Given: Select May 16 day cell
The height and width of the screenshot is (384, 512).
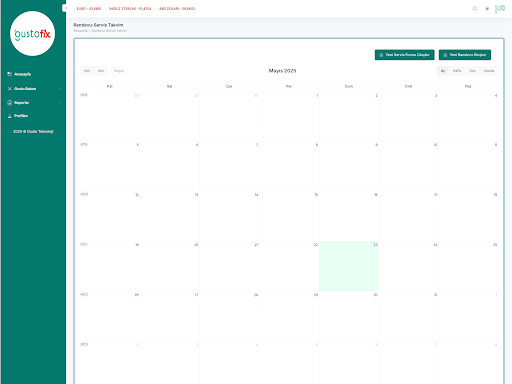Looking at the screenshot, I should tap(349, 217).
